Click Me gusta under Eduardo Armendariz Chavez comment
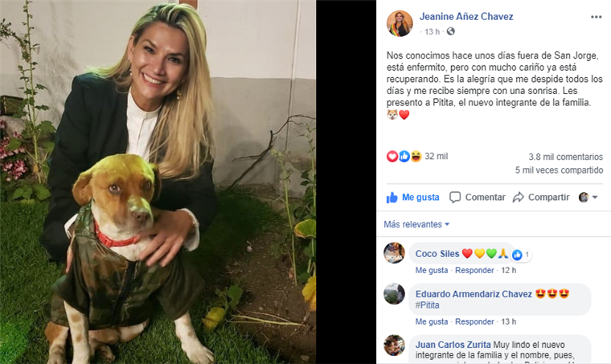Viewport: 611px width, 364px height. coord(432,321)
